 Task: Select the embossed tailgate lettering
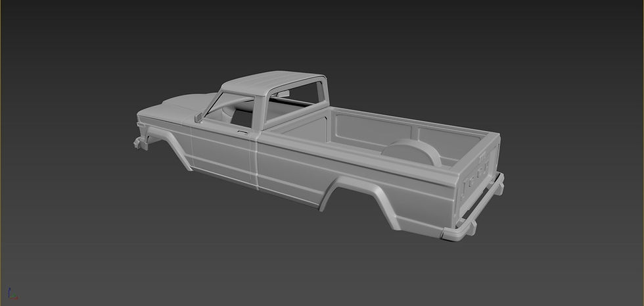[476, 174]
